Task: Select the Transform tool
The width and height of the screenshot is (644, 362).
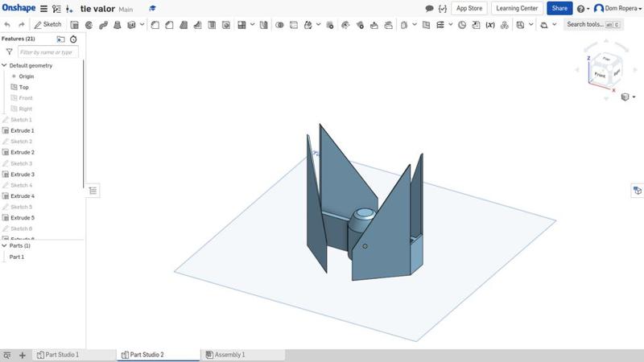Action: pos(308,25)
